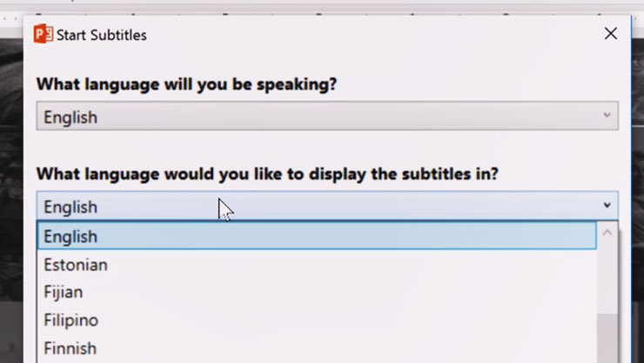Click the subtitles display language question label
The height and width of the screenshot is (363, 644).
click(267, 173)
